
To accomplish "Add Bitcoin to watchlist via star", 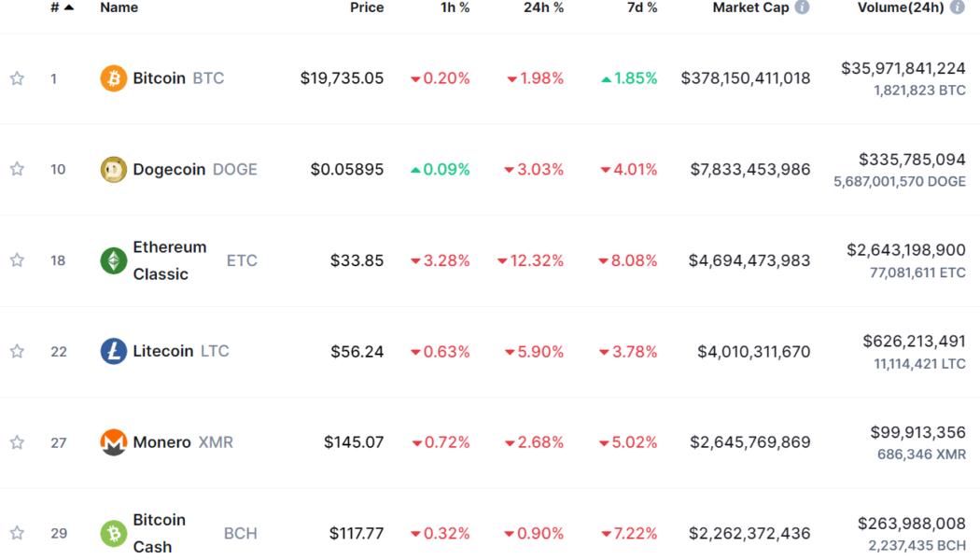I will click(x=17, y=78).
